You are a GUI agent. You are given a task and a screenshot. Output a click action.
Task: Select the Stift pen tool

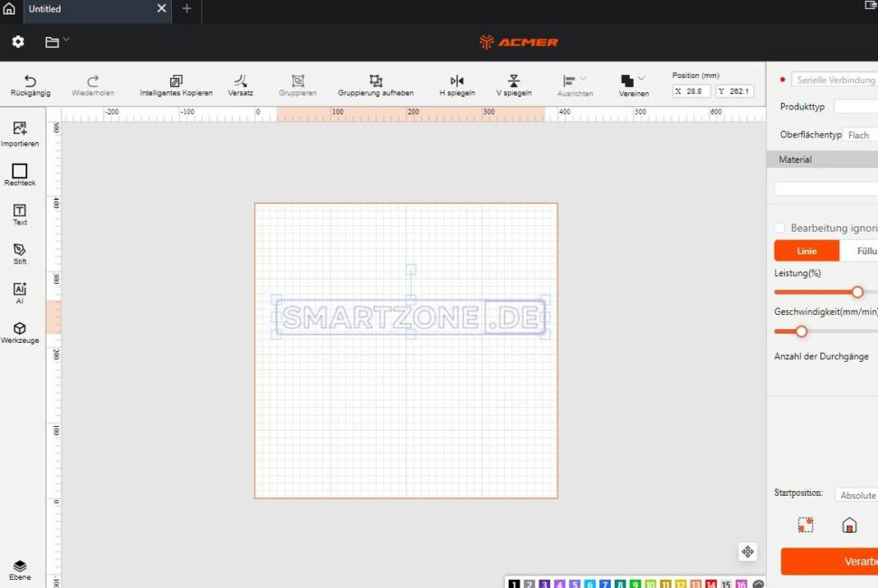(x=20, y=253)
